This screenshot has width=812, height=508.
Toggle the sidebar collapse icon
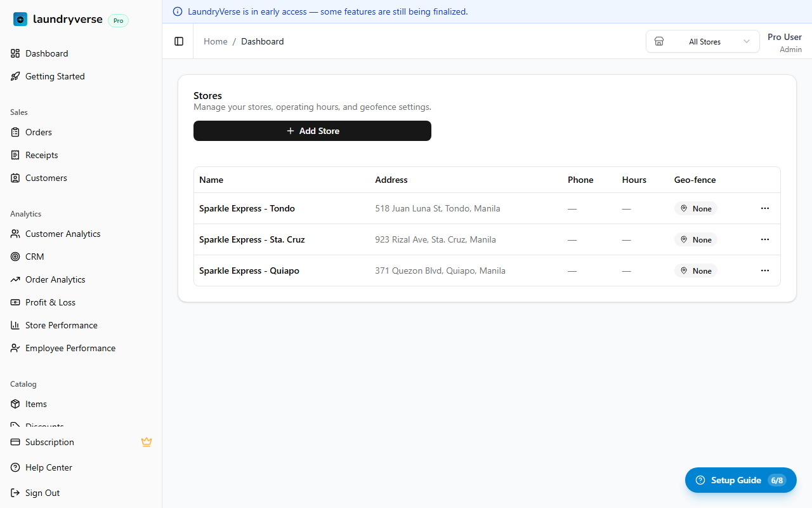(x=179, y=41)
